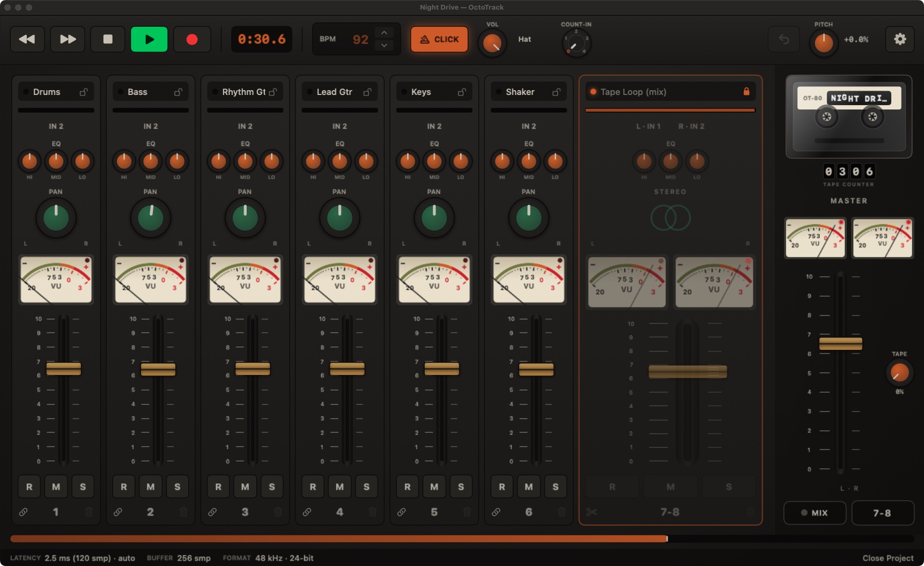Click the scissors icon on Tape Loop track
924x566 pixels.
(592, 512)
